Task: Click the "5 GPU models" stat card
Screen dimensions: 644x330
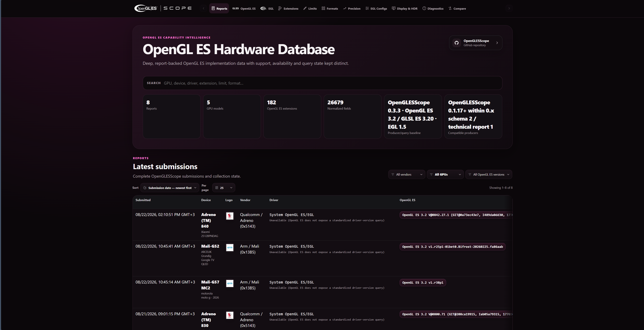Action: click(x=232, y=117)
